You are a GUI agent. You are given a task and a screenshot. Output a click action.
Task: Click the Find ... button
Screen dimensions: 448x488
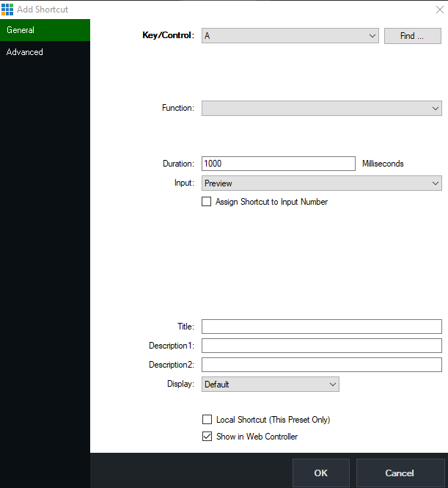(x=412, y=36)
